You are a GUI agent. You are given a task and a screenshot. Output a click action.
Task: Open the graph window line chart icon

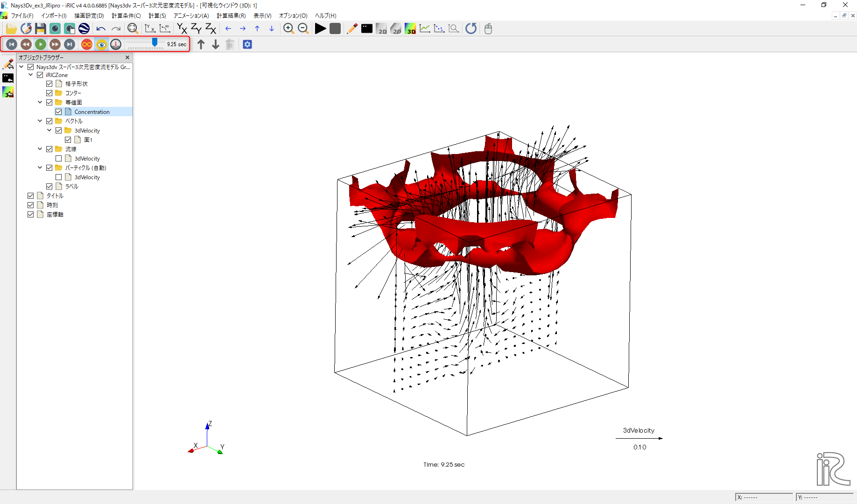click(x=425, y=28)
